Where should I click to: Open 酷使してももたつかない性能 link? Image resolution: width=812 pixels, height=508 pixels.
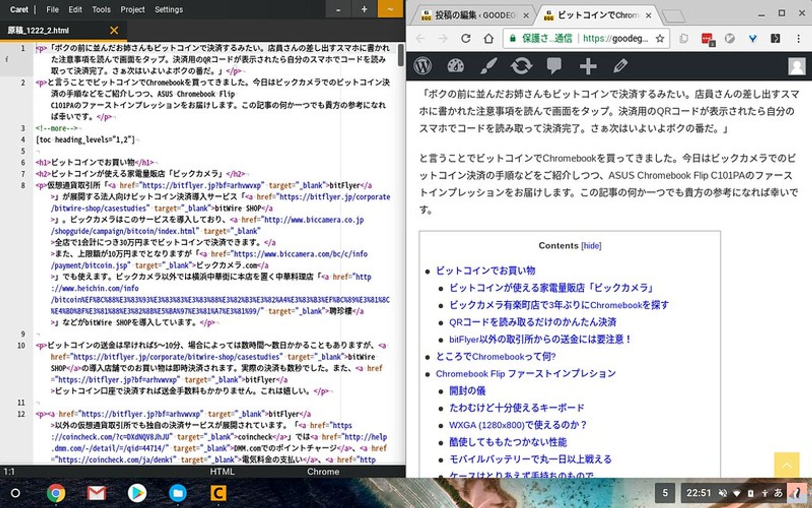pyautogui.click(x=508, y=442)
